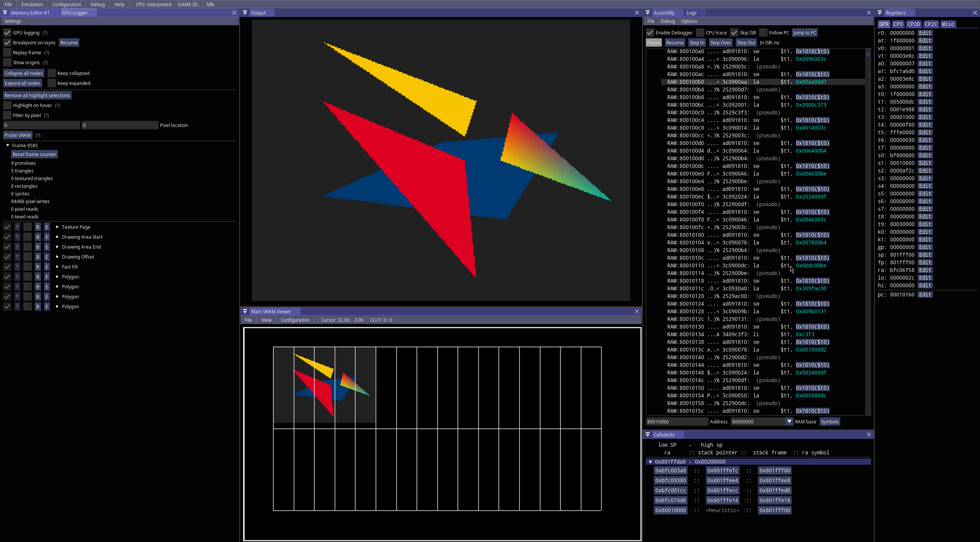Click the B icon beside Fast Fill

(x=38, y=267)
